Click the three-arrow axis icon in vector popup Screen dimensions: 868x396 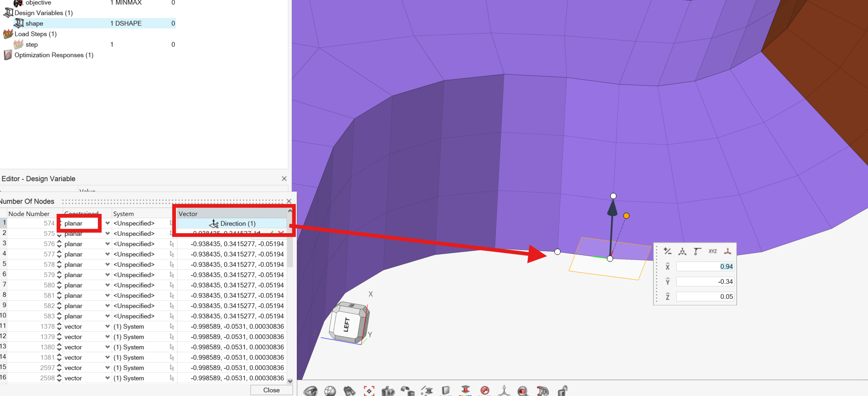point(682,251)
